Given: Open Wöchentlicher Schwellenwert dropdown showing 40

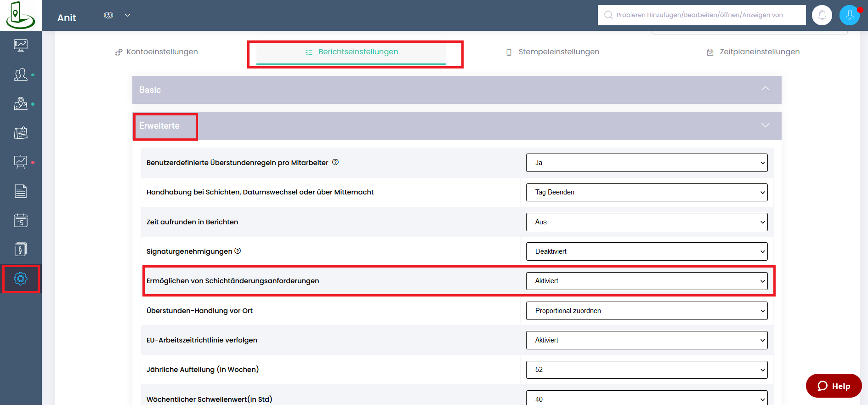Looking at the screenshot, I should pyautogui.click(x=647, y=398).
